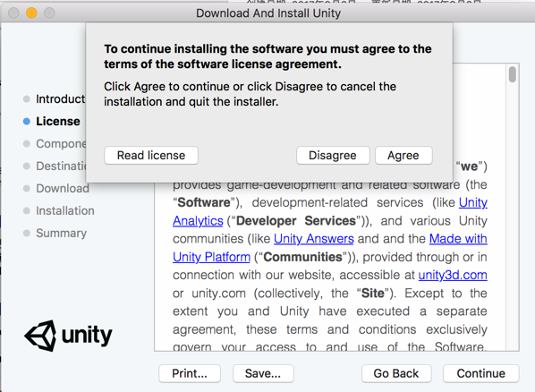This screenshot has width=535, height=392.
Task: Open the Unity Platform link
Action: [211, 257]
